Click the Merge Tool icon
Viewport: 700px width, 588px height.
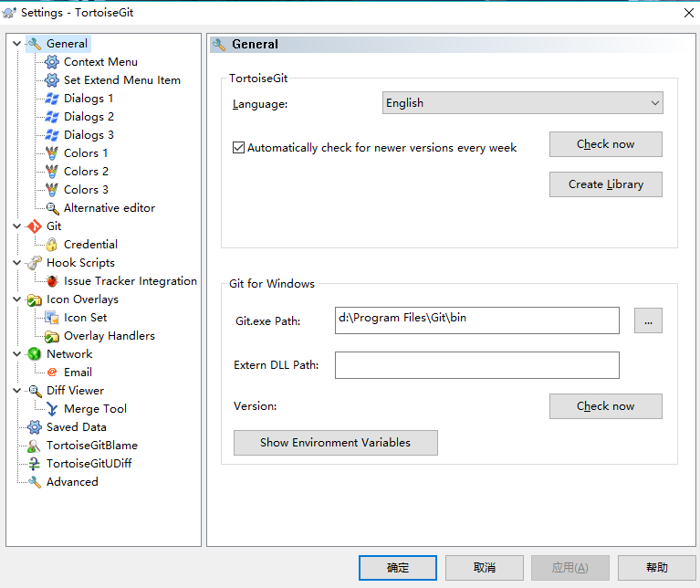click(x=52, y=409)
